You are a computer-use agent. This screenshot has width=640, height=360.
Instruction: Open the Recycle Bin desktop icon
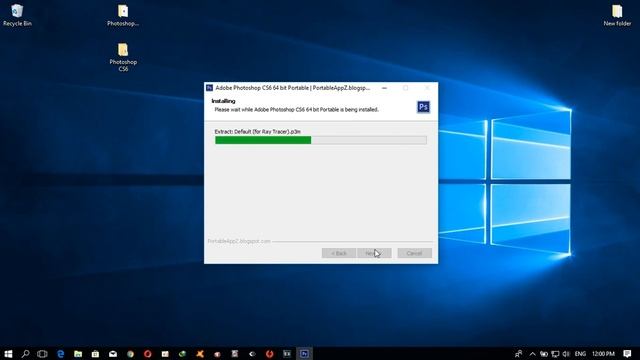coord(17,16)
